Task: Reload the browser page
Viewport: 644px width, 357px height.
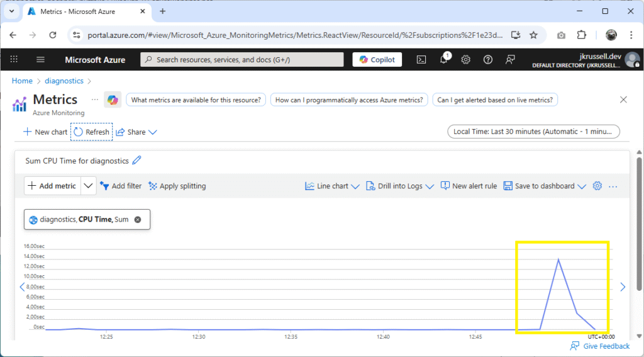Action: point(53,35)
